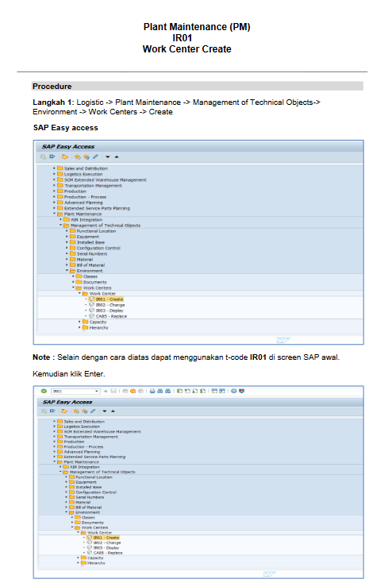Screen dimensions: 392x583
Task: Select IR03 - Display in upper tree
Action: [x=106, y=311]
